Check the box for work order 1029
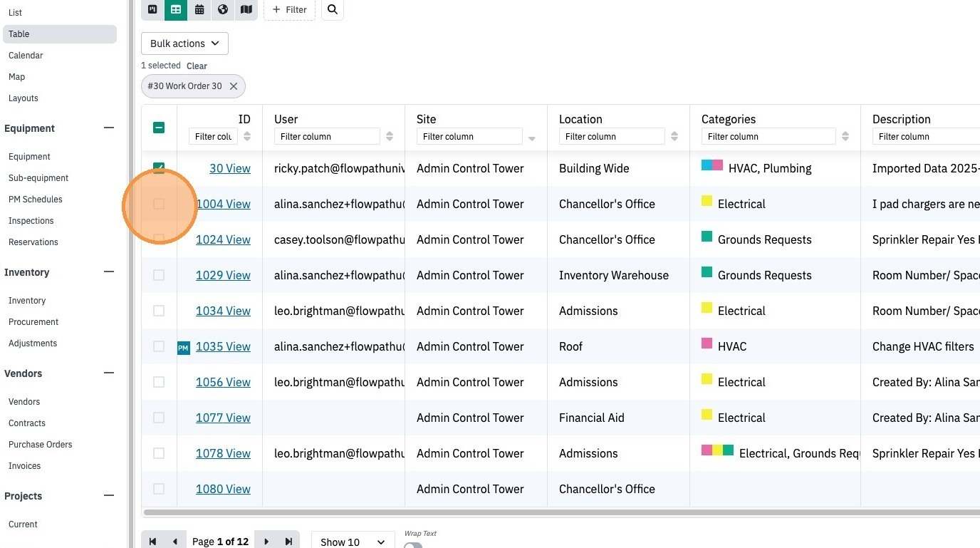 pyautogui.click(x=159, y=275)
